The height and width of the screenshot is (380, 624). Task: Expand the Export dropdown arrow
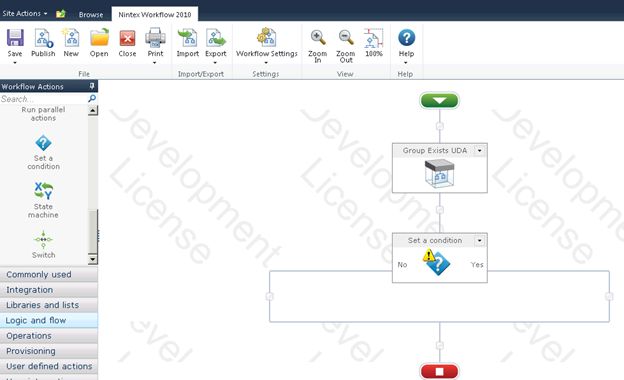click(215, 62)
